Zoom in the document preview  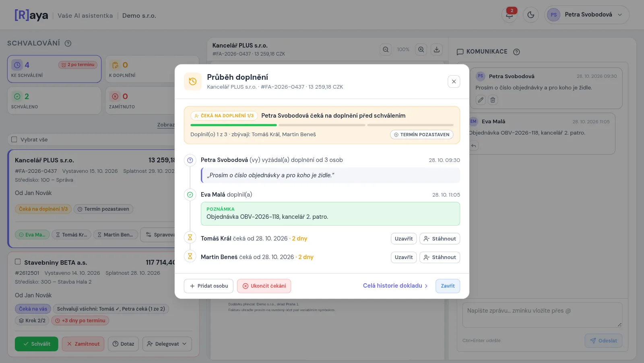(421, 50)
